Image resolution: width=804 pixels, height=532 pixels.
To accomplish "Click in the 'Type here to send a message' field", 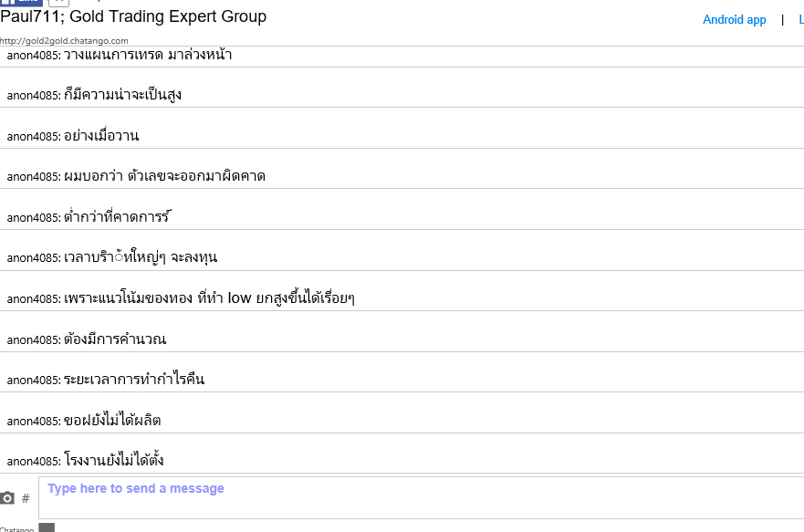I will [420, 497].
